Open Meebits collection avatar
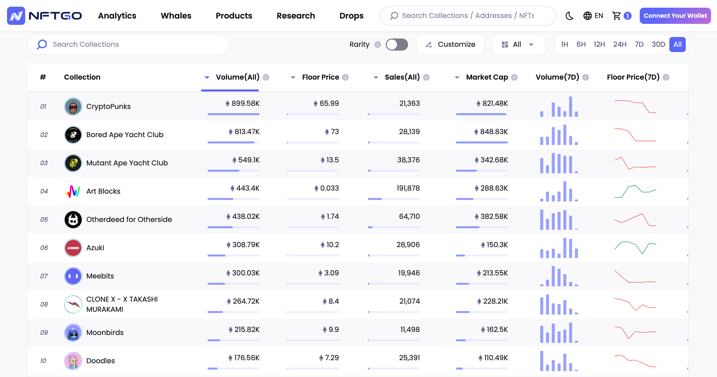This screenshot has height=377, width=717. click(73, 276)
